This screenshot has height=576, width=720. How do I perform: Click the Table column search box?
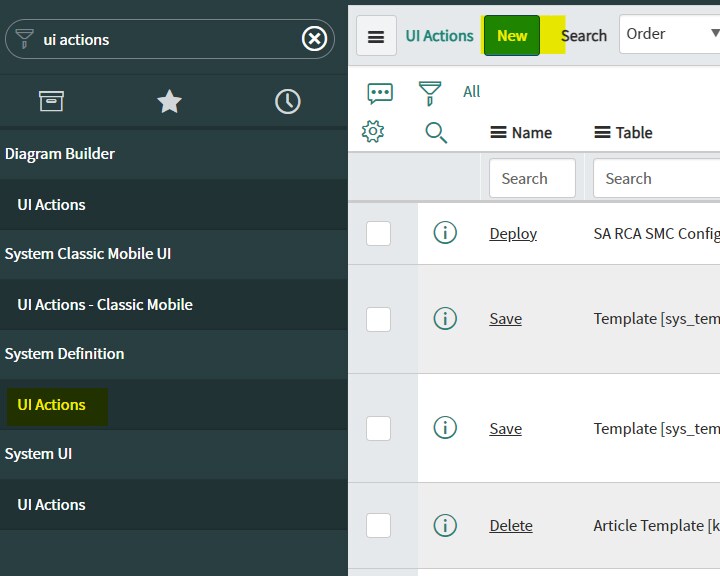pyautogui.click(x=657, y=178)
